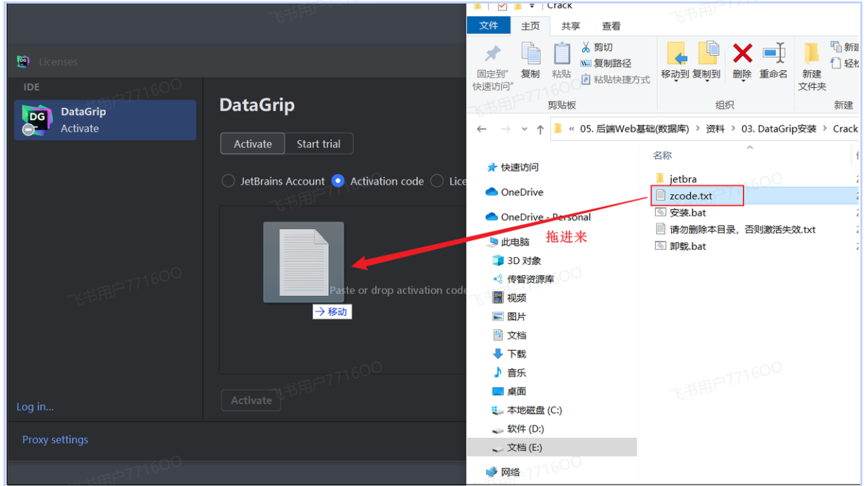Click the 03. DataGrip安装 breadcrumb segment
Image resolution: width=868 pixels, height=486 pixels.
click(x=779, y=129)
